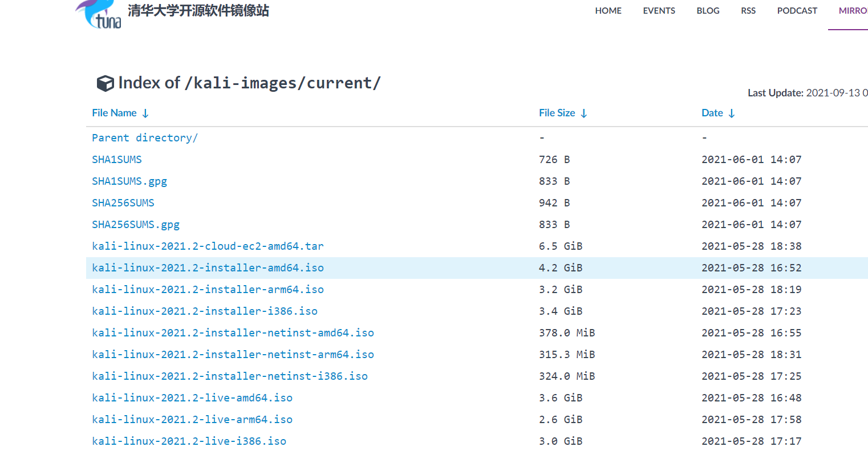Open the SHA256SUMS.gpg file

point(136,225)
